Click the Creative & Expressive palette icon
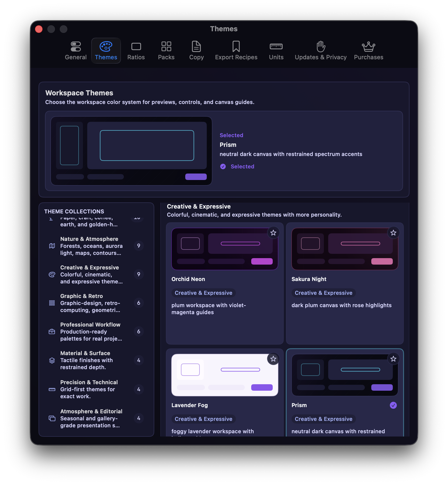Viewport: 448px width, 485px height. click(x=52, y=274)
